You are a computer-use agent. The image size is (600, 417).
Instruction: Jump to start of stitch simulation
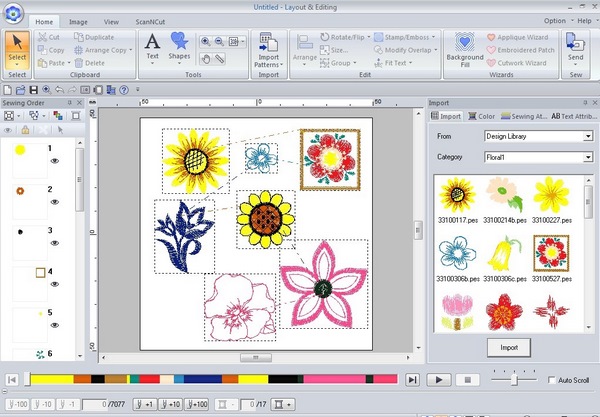coord(12,380)
